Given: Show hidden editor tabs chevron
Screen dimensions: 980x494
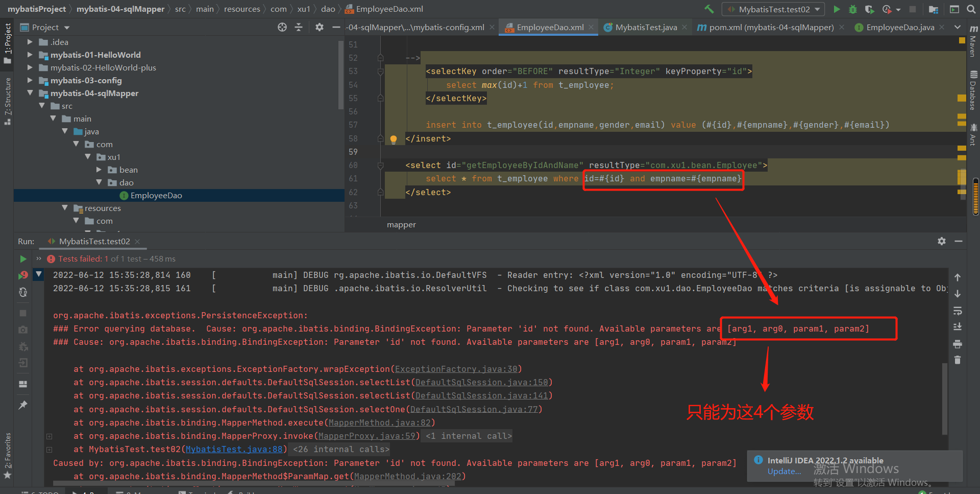Looking at the screenshot, I should [958, 27].
